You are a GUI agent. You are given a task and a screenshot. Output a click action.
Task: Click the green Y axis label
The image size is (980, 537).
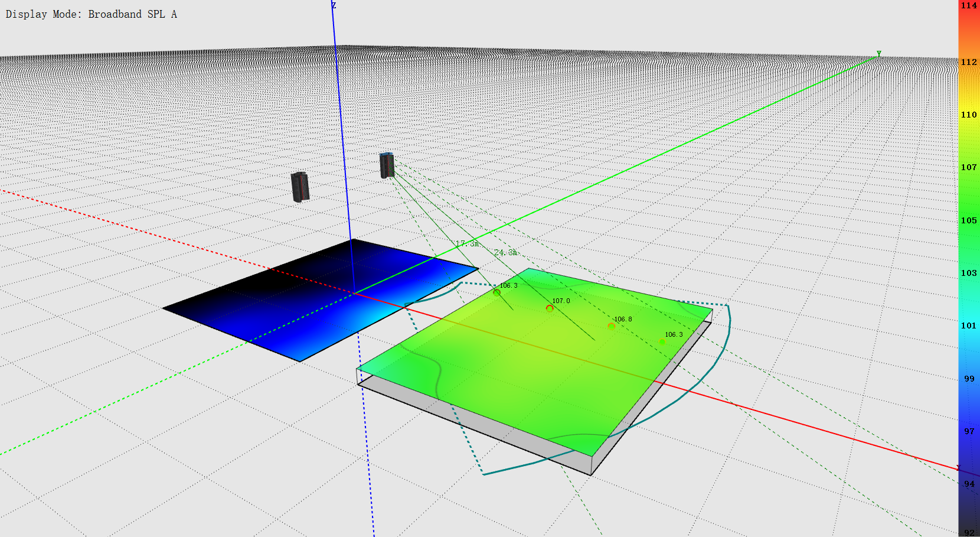[x=878, y=54]
